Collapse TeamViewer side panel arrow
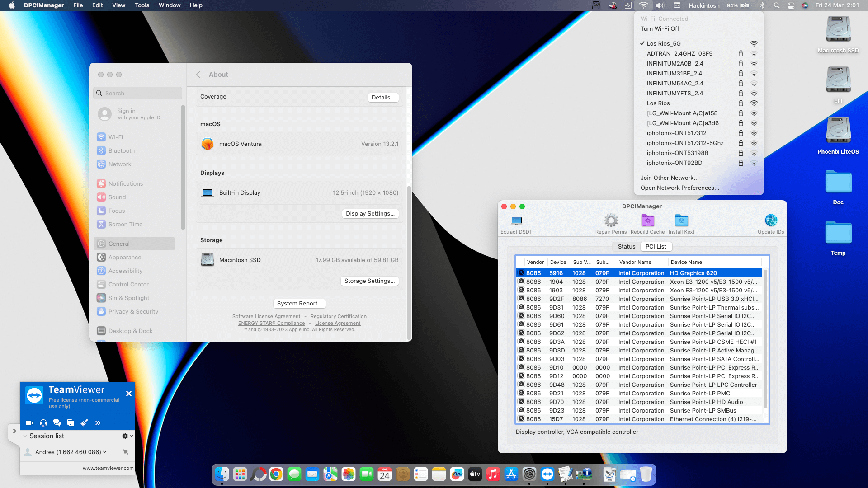 point(14,431)
